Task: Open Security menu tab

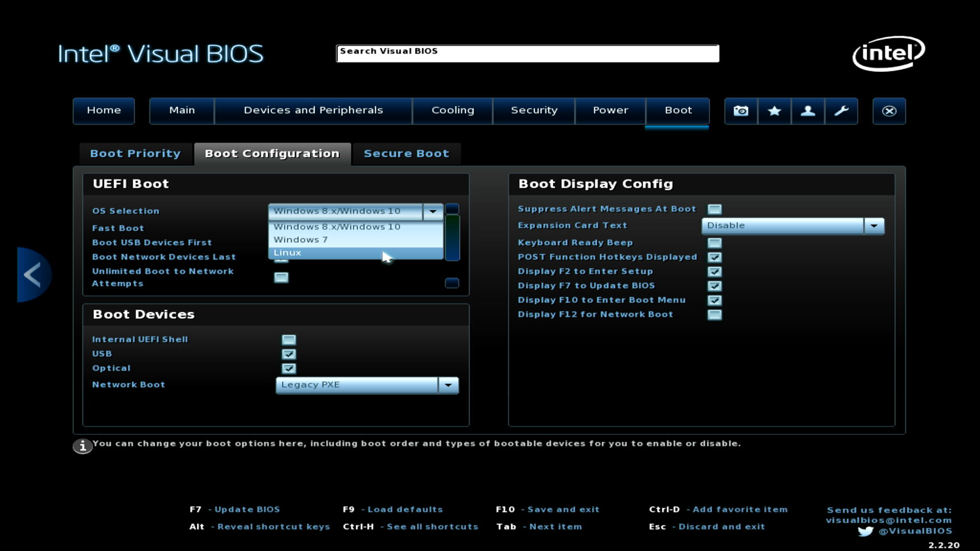Action: [534, 111]
